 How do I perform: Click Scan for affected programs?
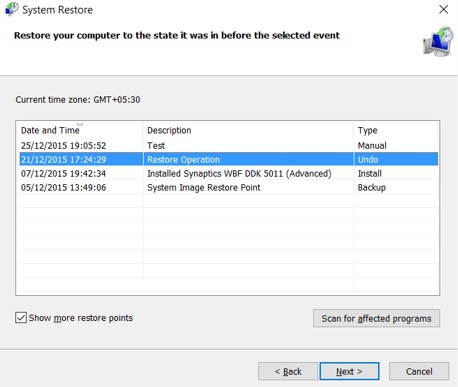click(x=376, y=318)
